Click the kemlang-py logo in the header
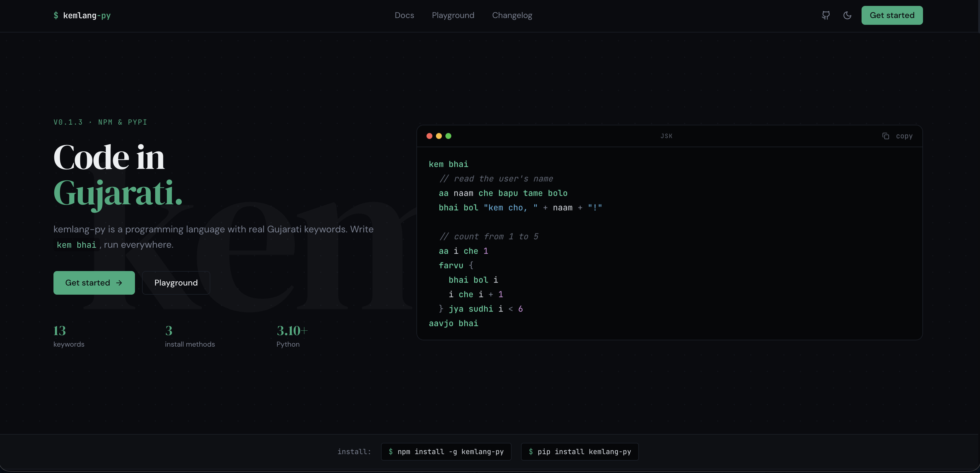This screenshot has width=980, height=473. 82,15
